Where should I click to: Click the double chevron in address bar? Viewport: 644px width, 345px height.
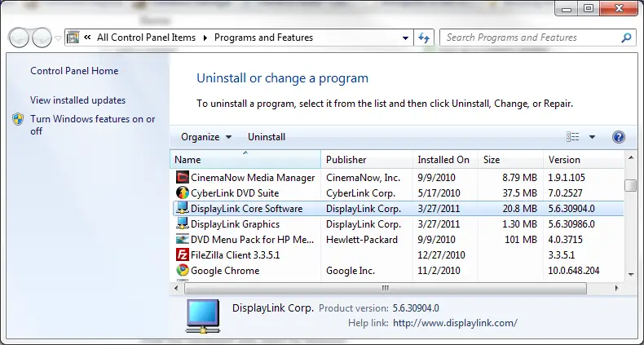click(87, 38)
